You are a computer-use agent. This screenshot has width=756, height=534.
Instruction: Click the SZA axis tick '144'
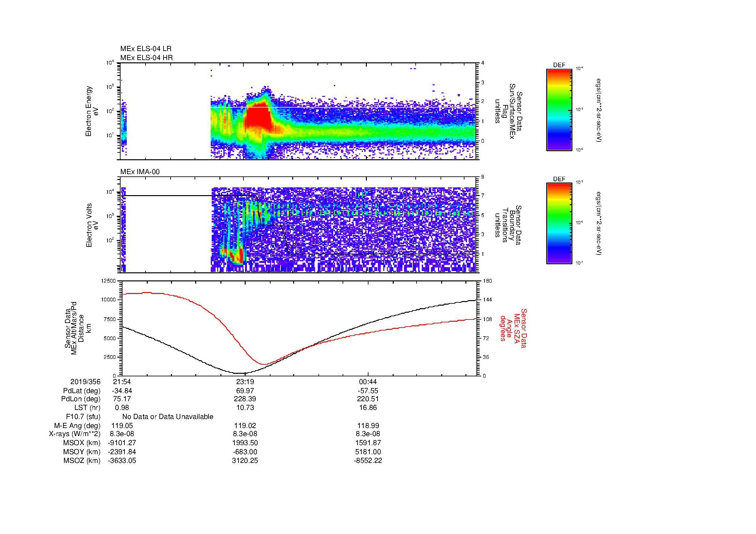click(488, 300)
